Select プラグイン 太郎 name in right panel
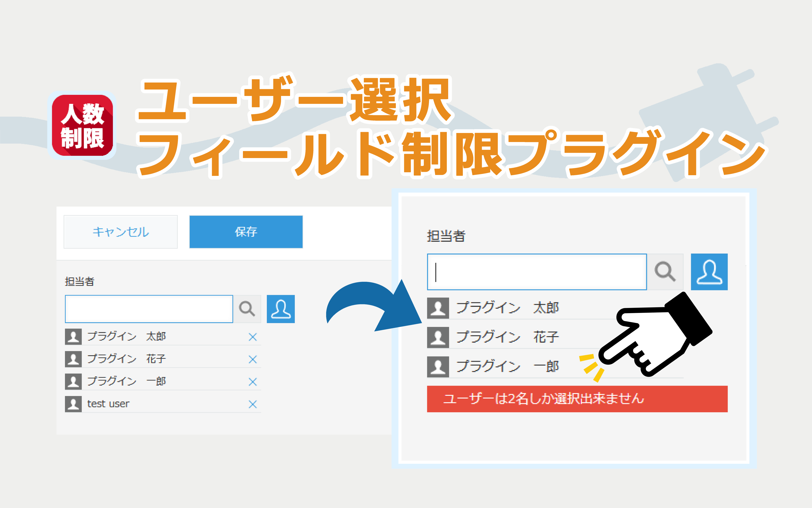The image size is (812, 508). [508, 308]
